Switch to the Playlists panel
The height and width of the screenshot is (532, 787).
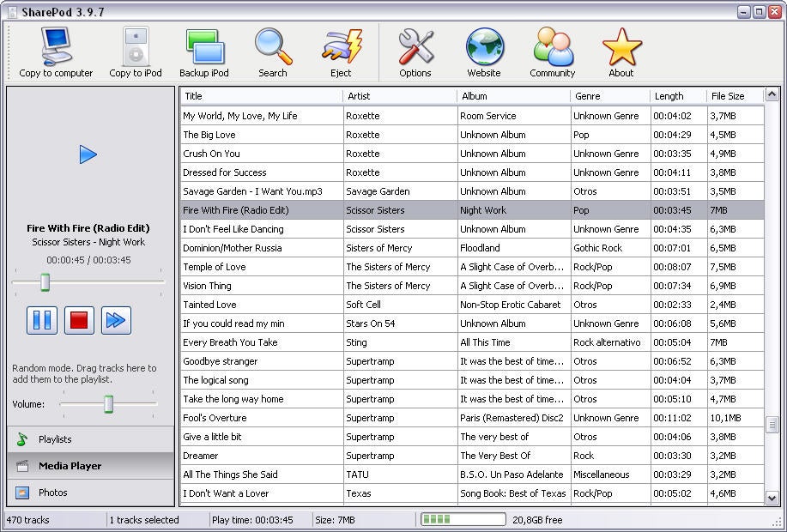(90, 439)
